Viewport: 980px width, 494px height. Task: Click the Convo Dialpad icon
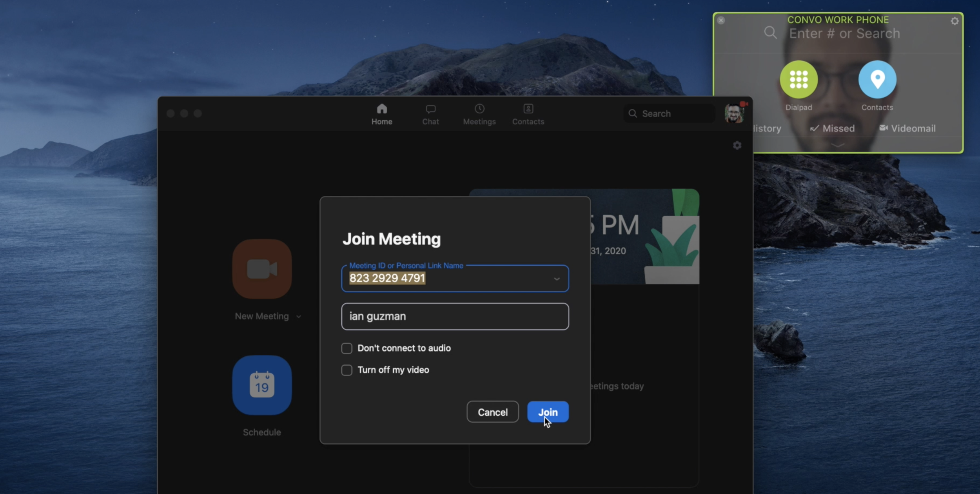click(x=799, y=80)
